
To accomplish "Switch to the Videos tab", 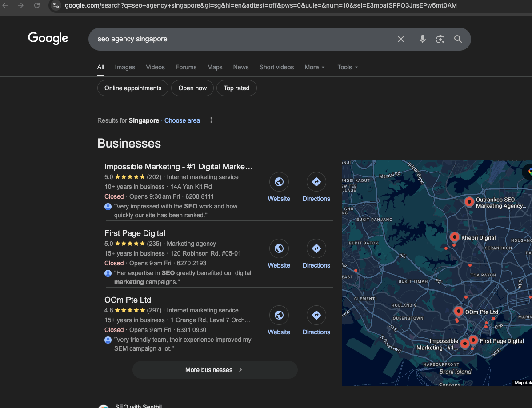I will coord(156,67).
